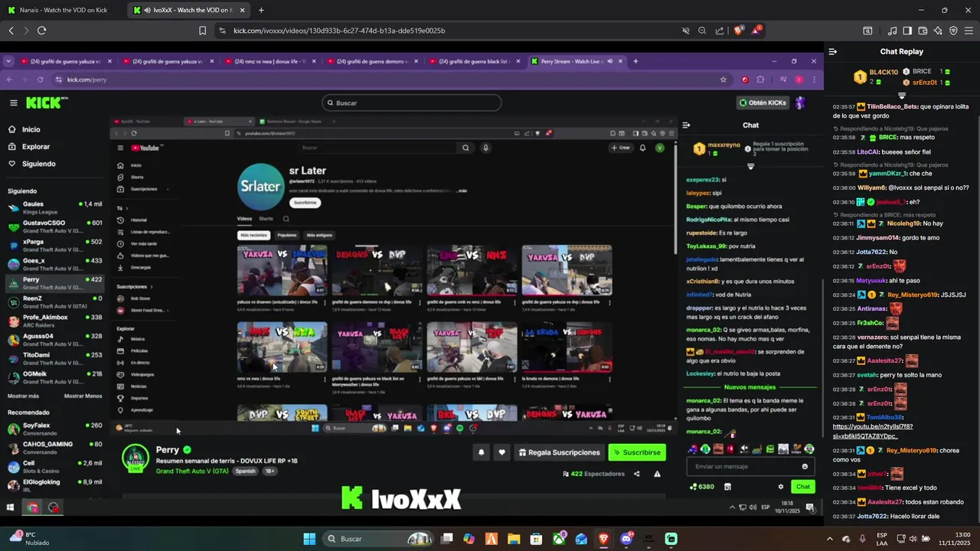Open the weather widget showing Nublado
Viewport: 980px width, 551px height.
click(x=29, y=539)
